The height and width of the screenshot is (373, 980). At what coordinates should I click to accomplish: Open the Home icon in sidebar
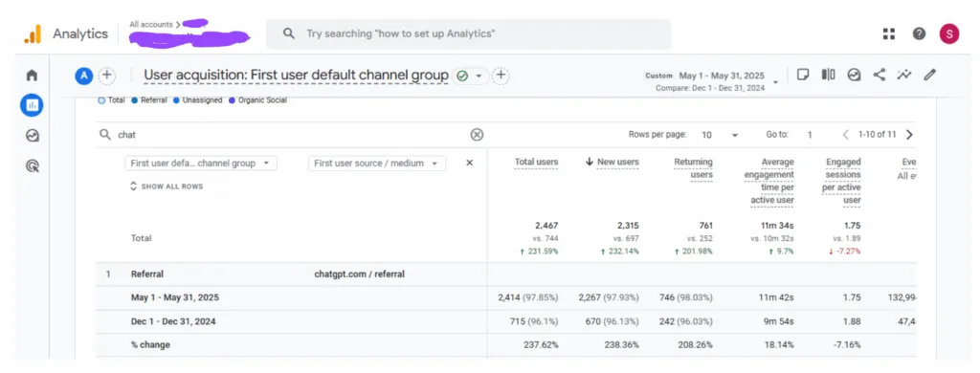click(x=32, y=76)
